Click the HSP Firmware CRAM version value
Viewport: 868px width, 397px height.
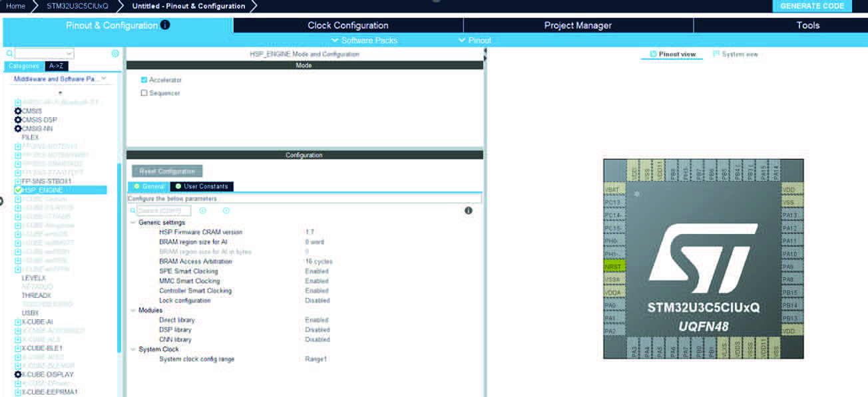click(x=310, y=232)
